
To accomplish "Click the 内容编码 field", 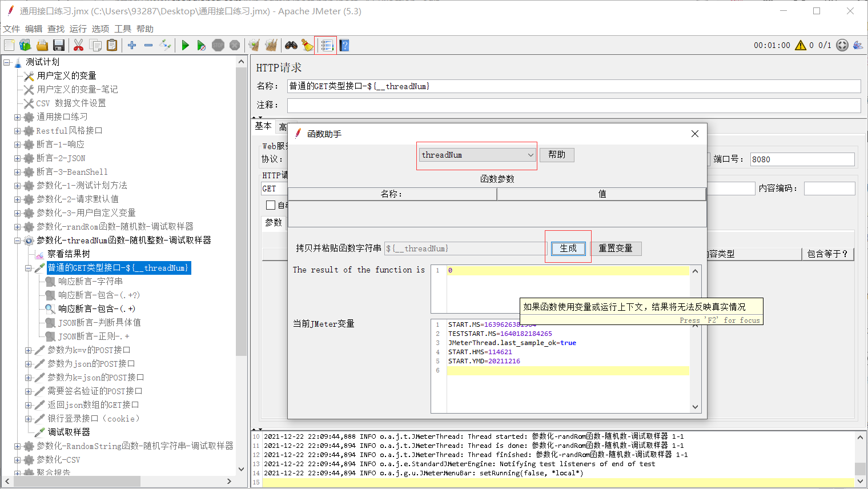I will (x=830, y=189).
